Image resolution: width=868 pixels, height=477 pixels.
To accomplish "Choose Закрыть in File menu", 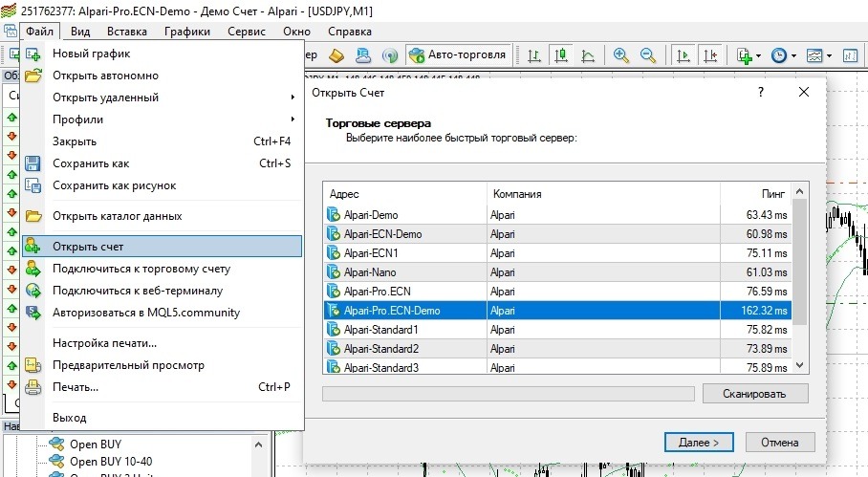I will point(163,141).
